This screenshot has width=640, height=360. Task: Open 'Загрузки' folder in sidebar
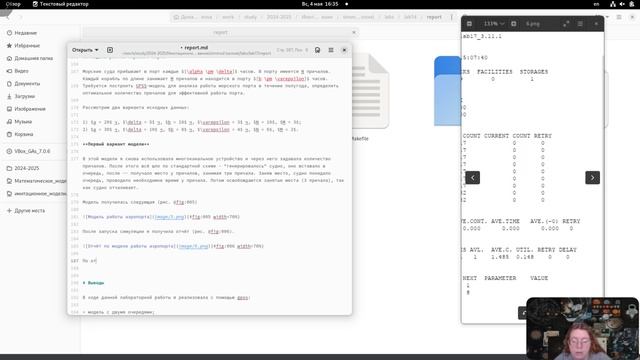pyautogui.click(x=24, y=96)
